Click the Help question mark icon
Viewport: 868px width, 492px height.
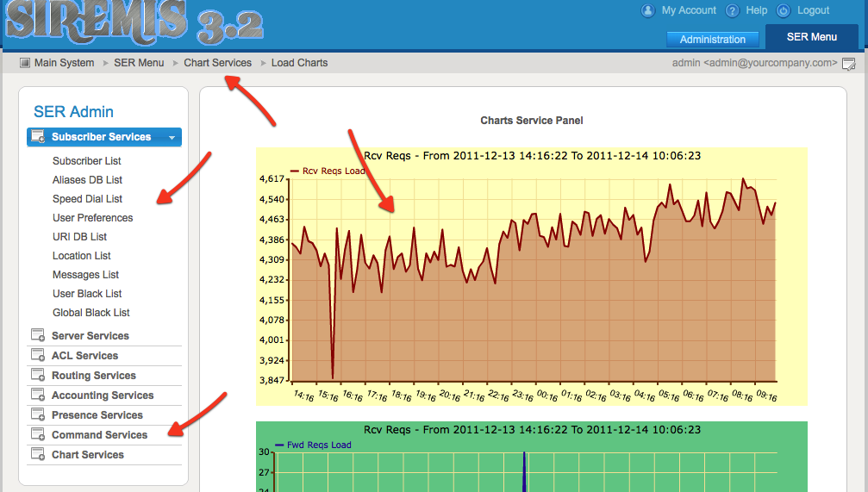[733, 11]
